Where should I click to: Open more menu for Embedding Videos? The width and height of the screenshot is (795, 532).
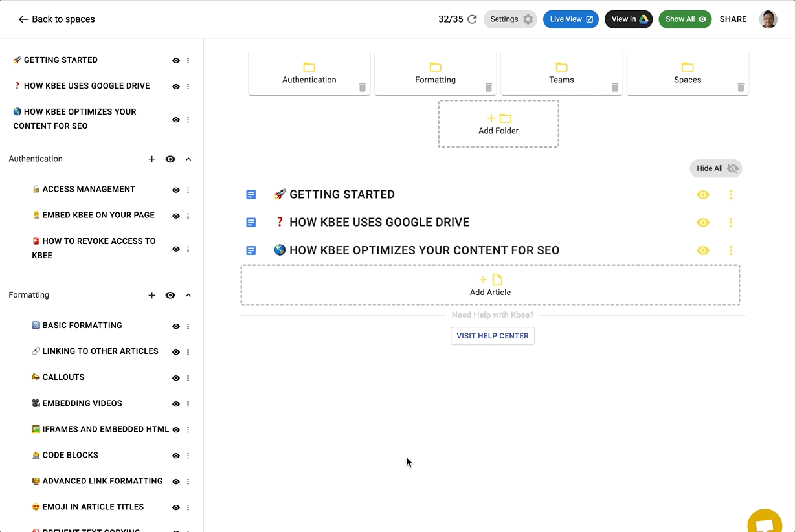pos(188,404)
